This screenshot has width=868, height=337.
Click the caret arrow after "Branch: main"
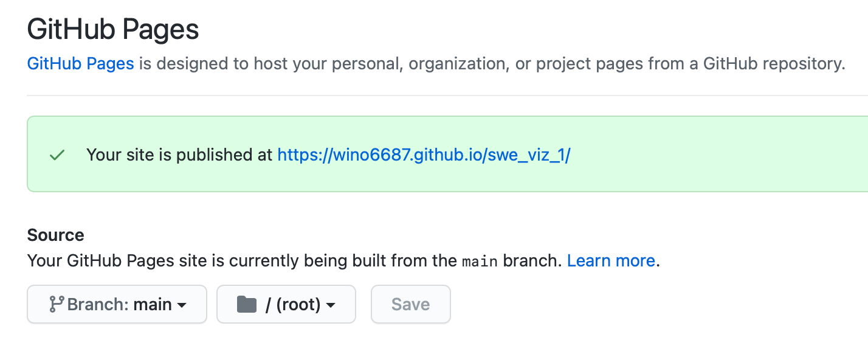(182, 305)
